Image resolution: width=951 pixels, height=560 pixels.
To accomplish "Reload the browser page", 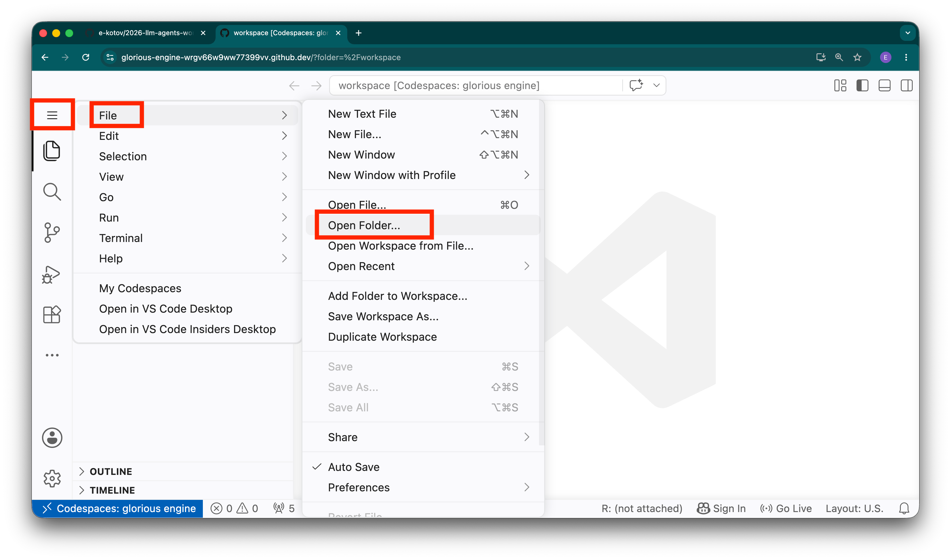I will [x=86, y=57].
